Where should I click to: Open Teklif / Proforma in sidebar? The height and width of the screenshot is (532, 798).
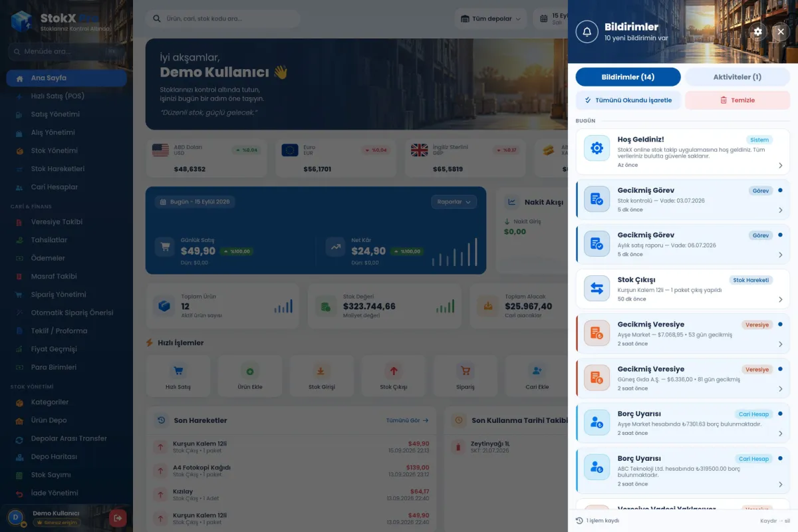(66, 331)
